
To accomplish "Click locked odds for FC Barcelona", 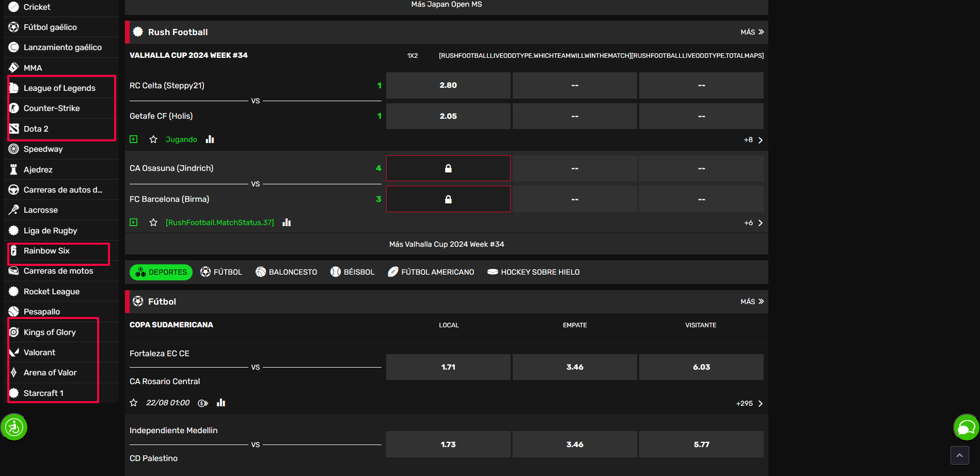I will (448, 199).
